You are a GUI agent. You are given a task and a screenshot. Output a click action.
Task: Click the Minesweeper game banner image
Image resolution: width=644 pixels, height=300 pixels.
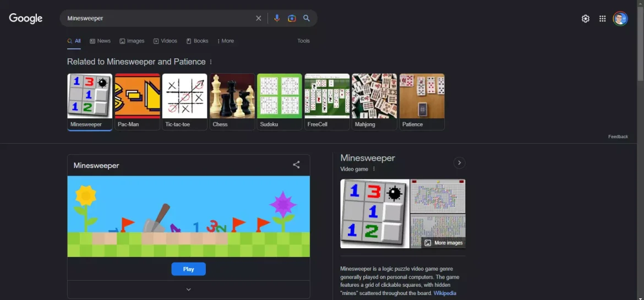click(x=188, y=216)
